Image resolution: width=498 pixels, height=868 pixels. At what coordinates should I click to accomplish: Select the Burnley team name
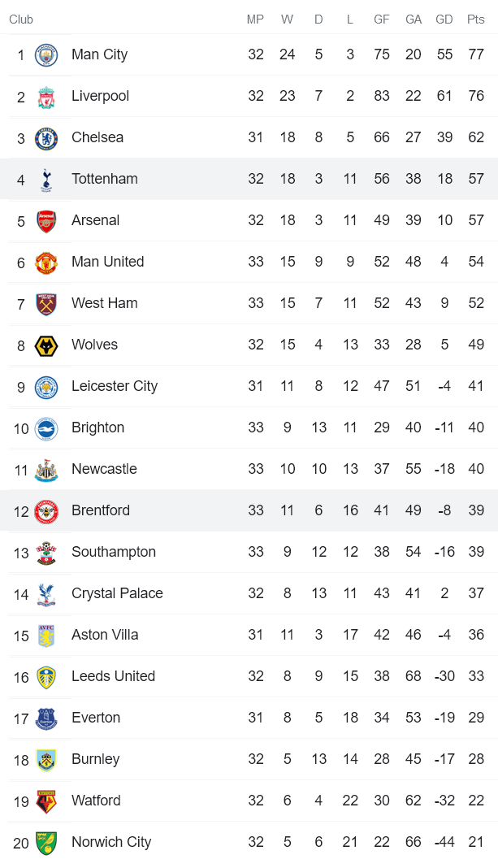tap(95, 759)
